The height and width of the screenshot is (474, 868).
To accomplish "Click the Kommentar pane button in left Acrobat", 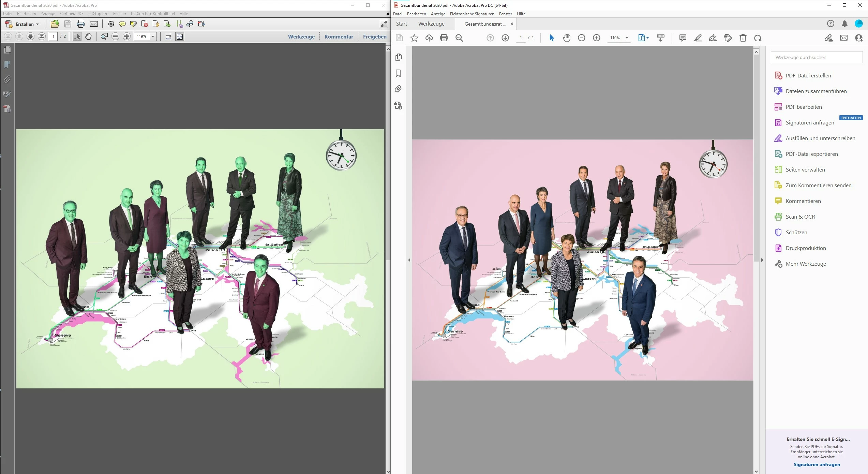I will point(339,36).
